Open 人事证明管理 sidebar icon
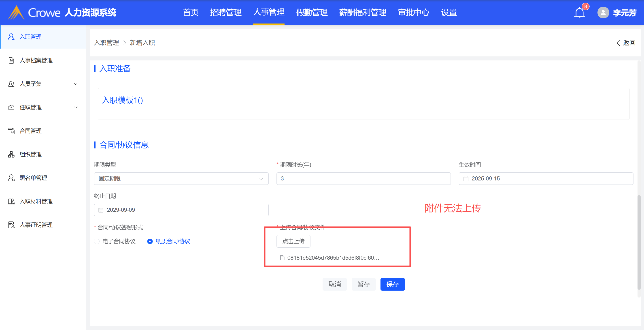This screenshot has height=330, width=644. coord(11,225)
